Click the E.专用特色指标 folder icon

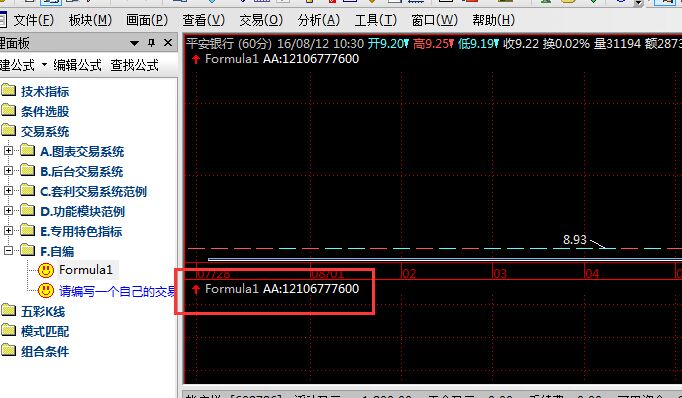tap(27, 230)
